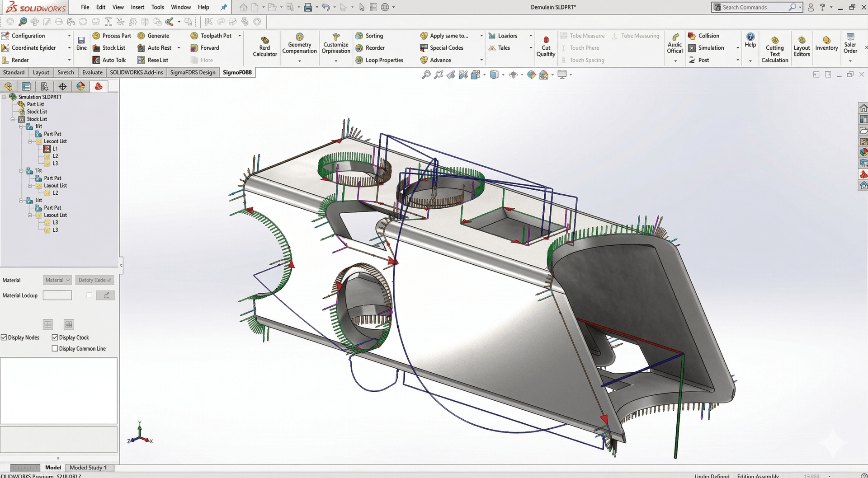Viewport: 868px width, 478px height.
Task: Collapse the Simulation SLDPRT root node
Action: (x=4, y=97)
